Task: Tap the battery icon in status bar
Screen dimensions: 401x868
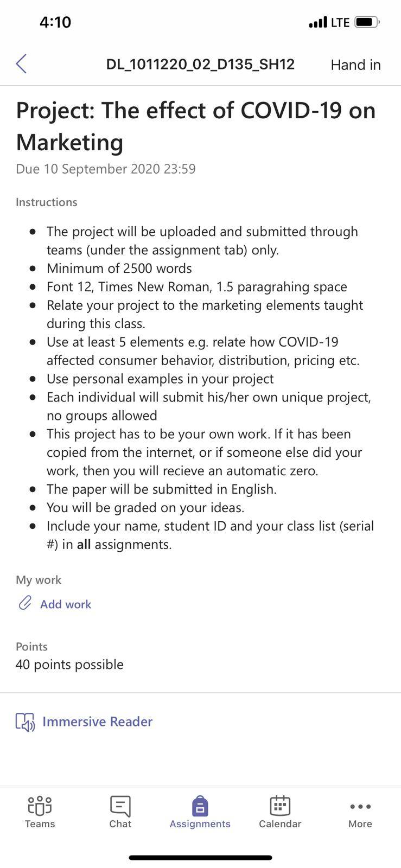Action: pos(367,22)
